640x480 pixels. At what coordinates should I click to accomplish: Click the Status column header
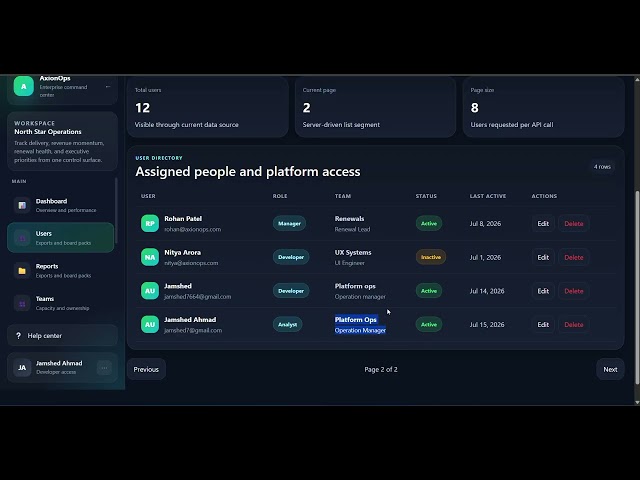[x=426, y=196]
